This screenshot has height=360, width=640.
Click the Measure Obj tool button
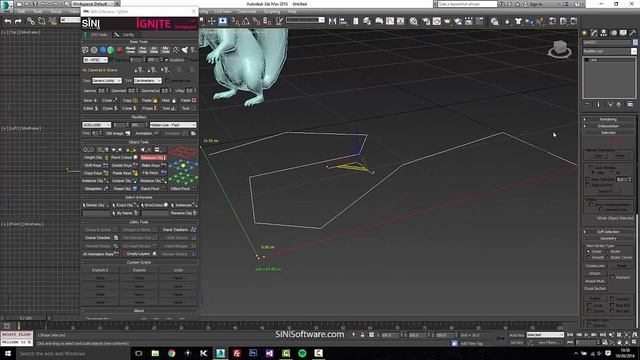click(153, 158)
